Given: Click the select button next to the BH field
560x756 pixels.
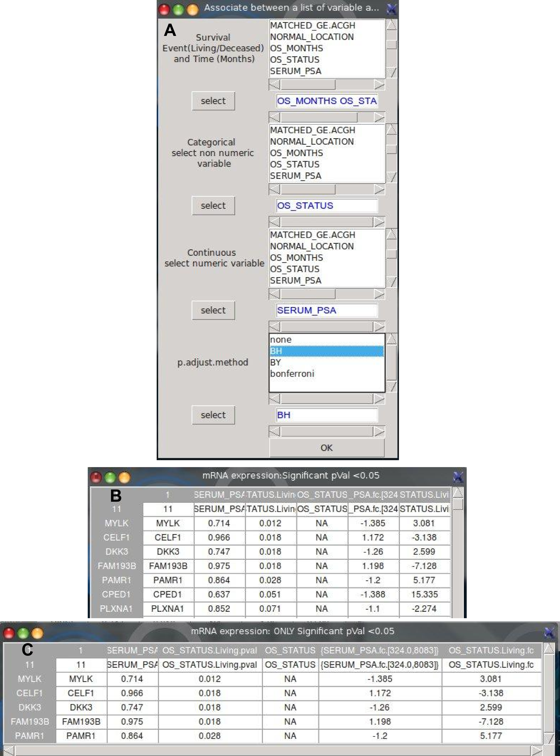Looking at the screenshot, I should point(213,415).
